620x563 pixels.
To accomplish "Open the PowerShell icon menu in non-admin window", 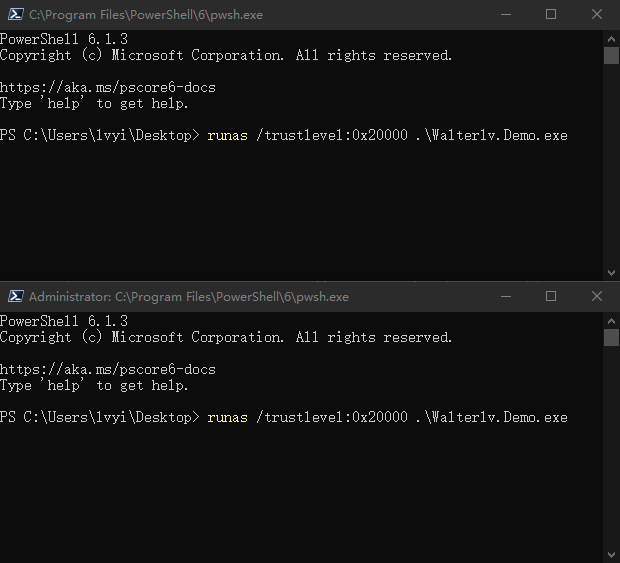I will (x=15, y=15).
